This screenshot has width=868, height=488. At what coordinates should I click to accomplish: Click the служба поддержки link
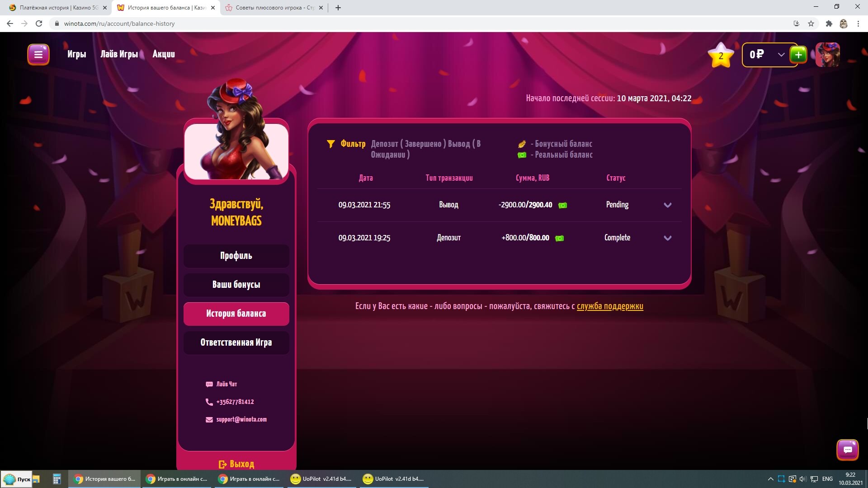(x=609, y=306)
